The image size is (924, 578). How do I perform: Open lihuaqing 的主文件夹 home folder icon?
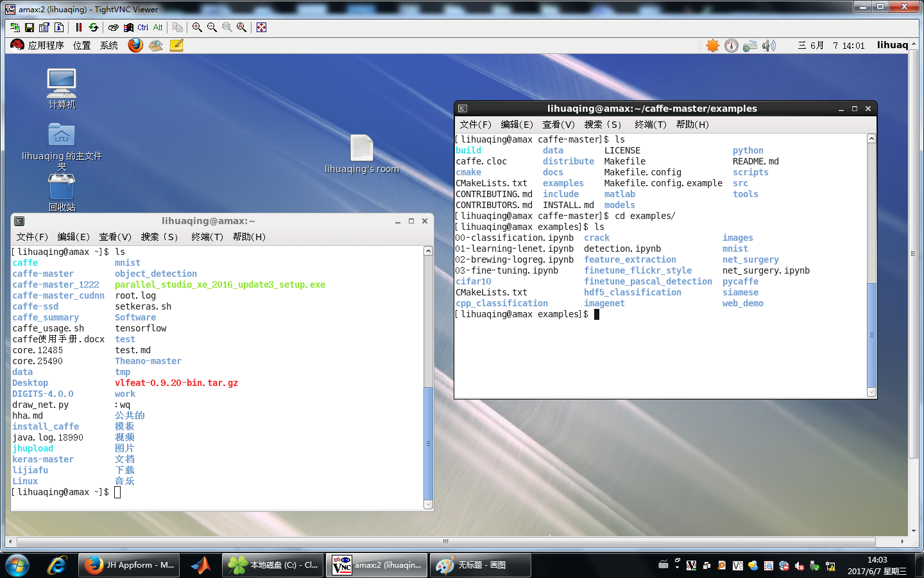[x=62, y=146]
